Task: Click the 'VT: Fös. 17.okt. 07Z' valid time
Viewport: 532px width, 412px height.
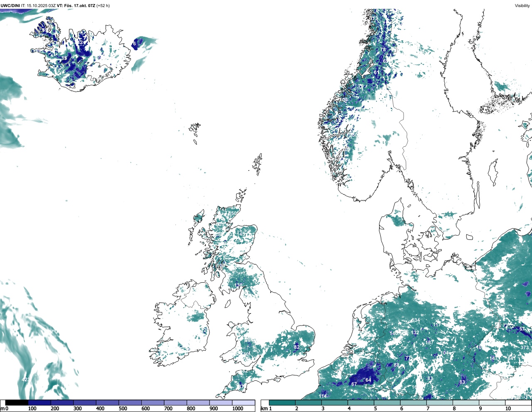Action: coord(76,5)
